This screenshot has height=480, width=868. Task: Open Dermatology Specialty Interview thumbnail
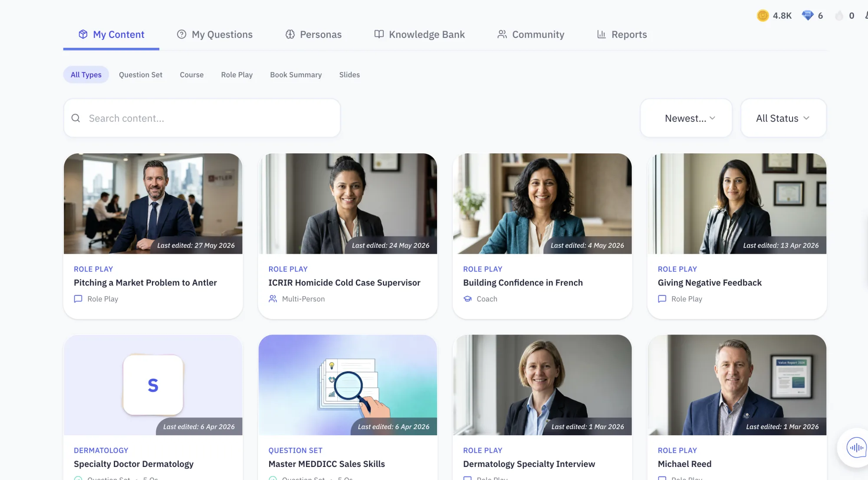tap(542, 385)
